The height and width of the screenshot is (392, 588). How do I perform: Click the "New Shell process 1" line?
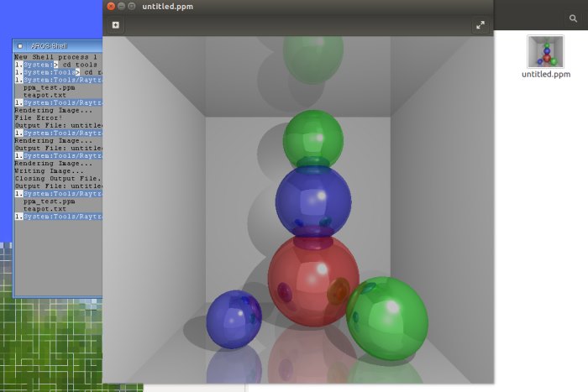[x=55, y=56]
